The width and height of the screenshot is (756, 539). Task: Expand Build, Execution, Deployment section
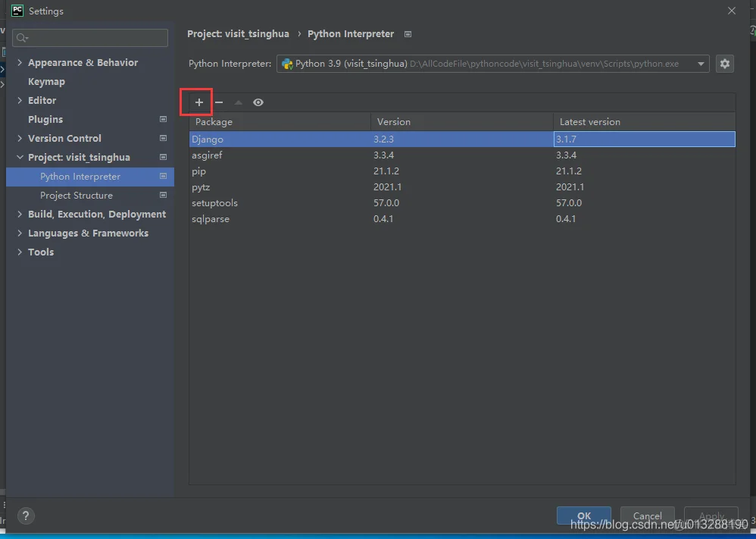20,215
